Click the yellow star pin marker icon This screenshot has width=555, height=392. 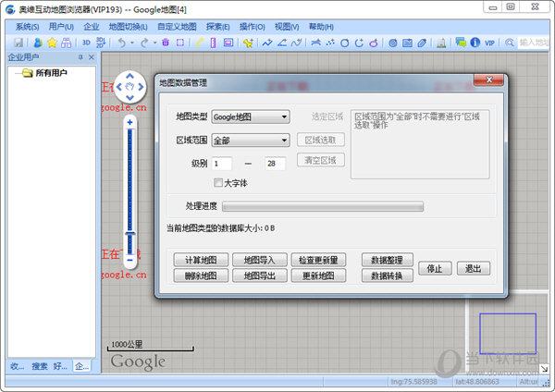click(248, 43)
